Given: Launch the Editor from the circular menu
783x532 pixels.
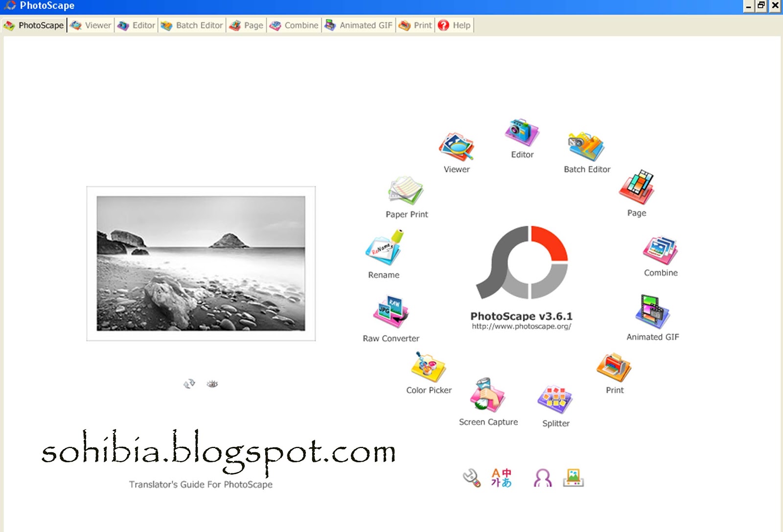Looking at the screenshot, I should (522, 132).
